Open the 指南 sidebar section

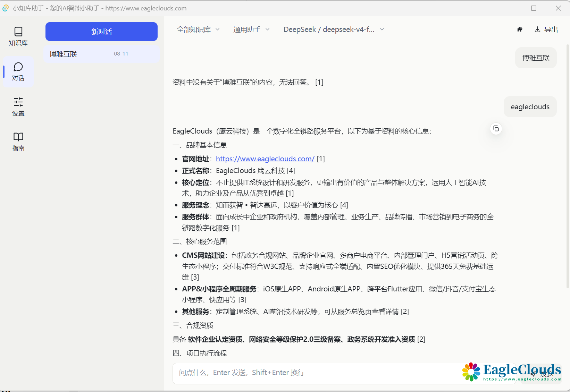(x=18, y=142)
